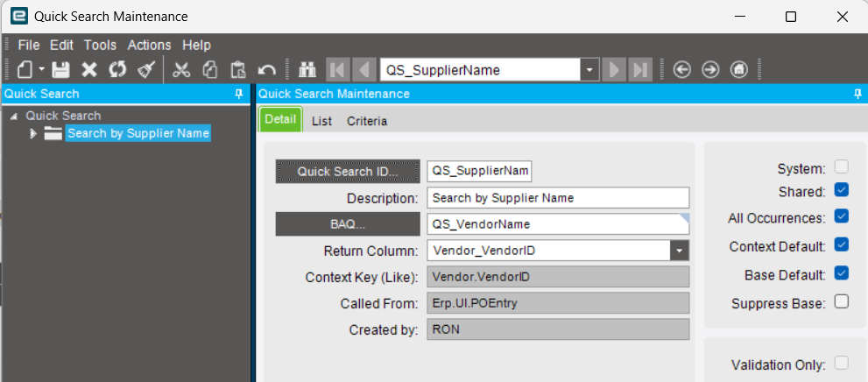868x382 pixels.
Task: Open the Actions menu
Action: coord(150,45)
